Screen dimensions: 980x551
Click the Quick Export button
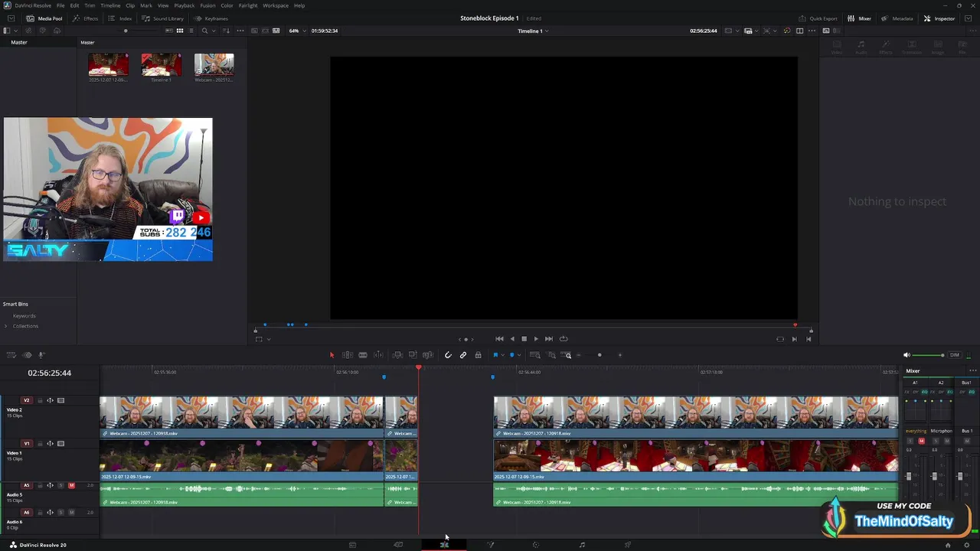(818, 18)
